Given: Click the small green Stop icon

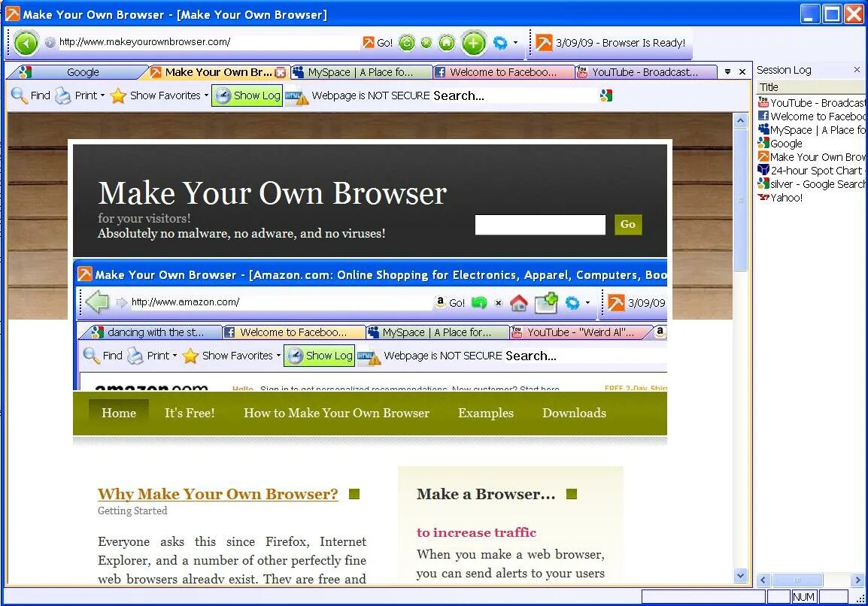Looking at the screenshot, I should 426,43.
